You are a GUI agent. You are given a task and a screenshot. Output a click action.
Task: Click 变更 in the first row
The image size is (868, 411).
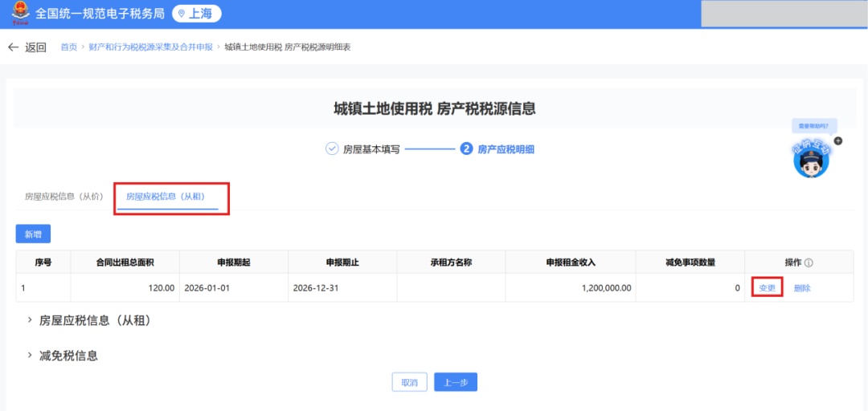[x=767, y=288]
